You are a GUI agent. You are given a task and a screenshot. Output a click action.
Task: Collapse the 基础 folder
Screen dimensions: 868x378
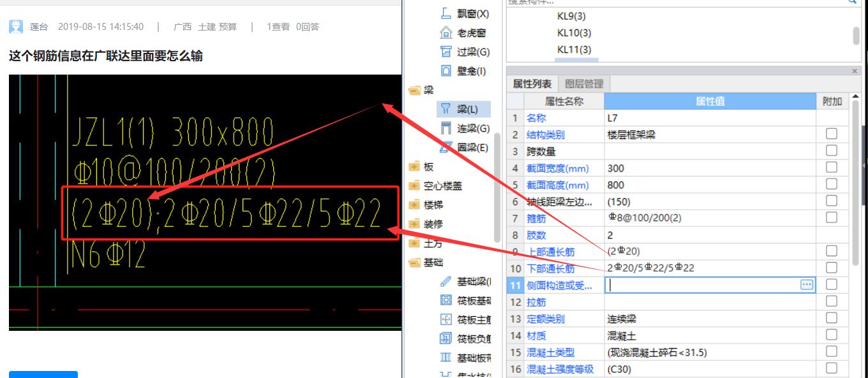pyautogui.click(x=415, y=263)
